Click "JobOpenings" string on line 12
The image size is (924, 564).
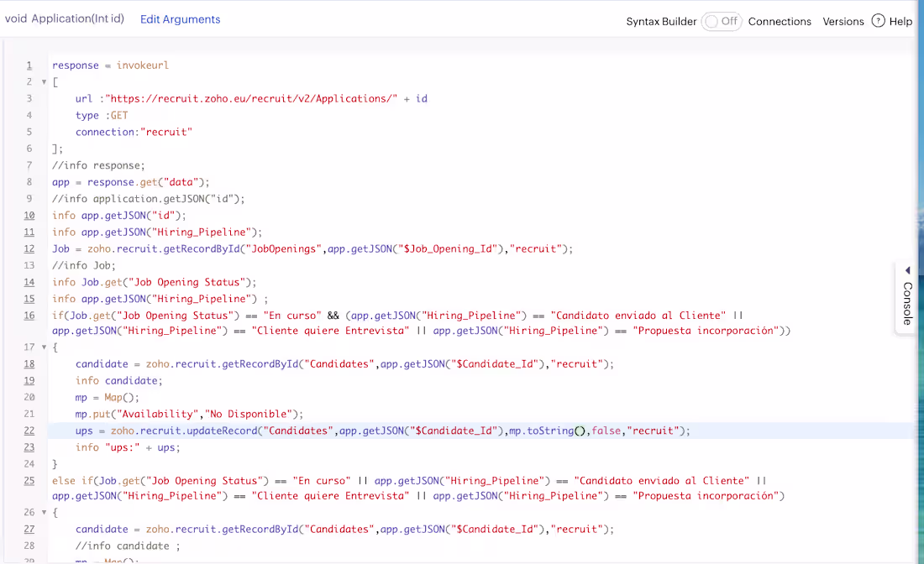pos(283,249)
